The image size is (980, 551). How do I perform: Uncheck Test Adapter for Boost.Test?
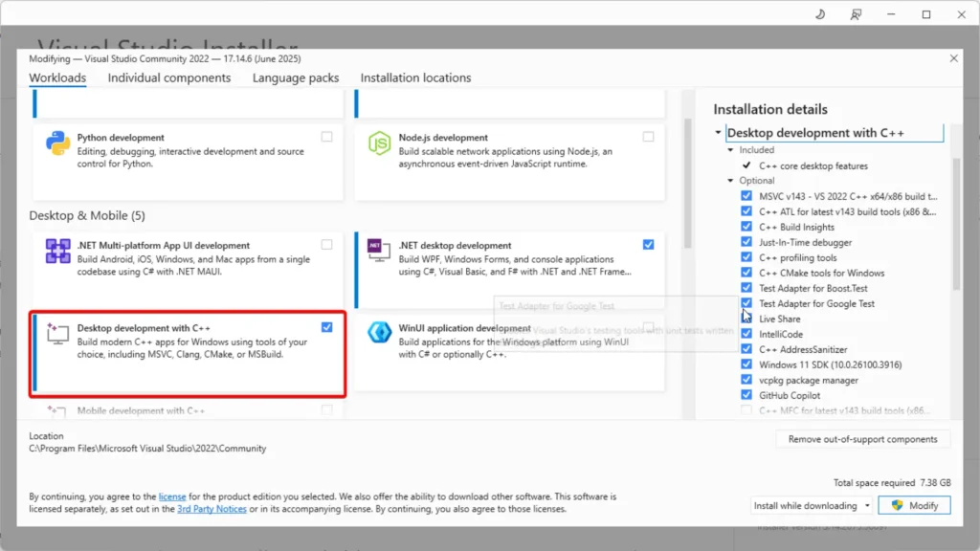[x=746, y=287]
